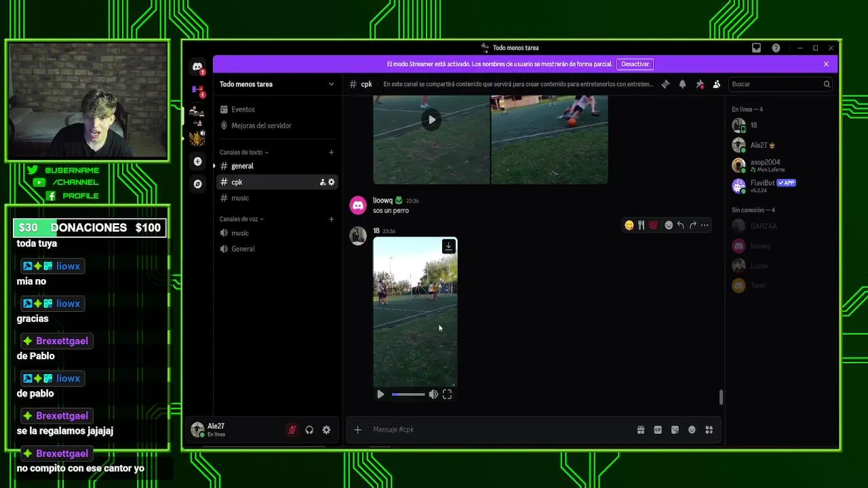Click the reply arrow on message

click(680, 225)
